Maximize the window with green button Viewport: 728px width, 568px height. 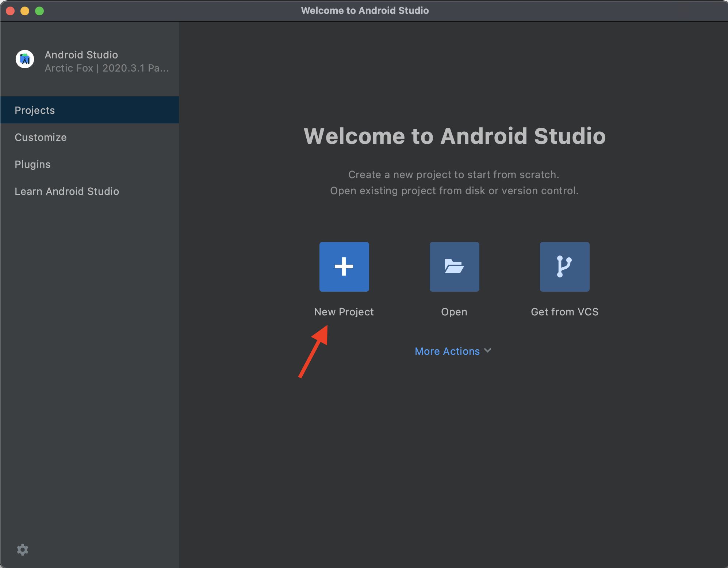(x=39, y=11)
